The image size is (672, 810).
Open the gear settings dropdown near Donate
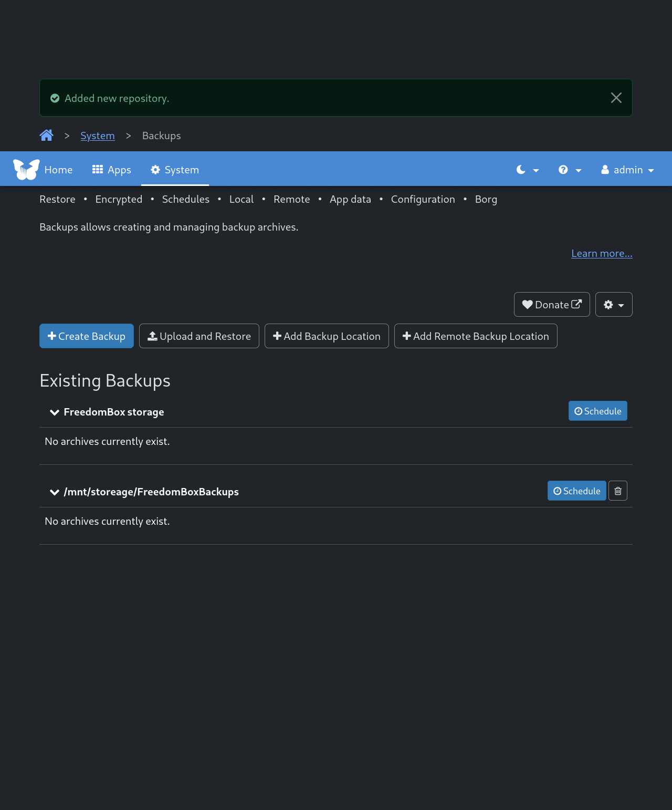click(613, 305)
